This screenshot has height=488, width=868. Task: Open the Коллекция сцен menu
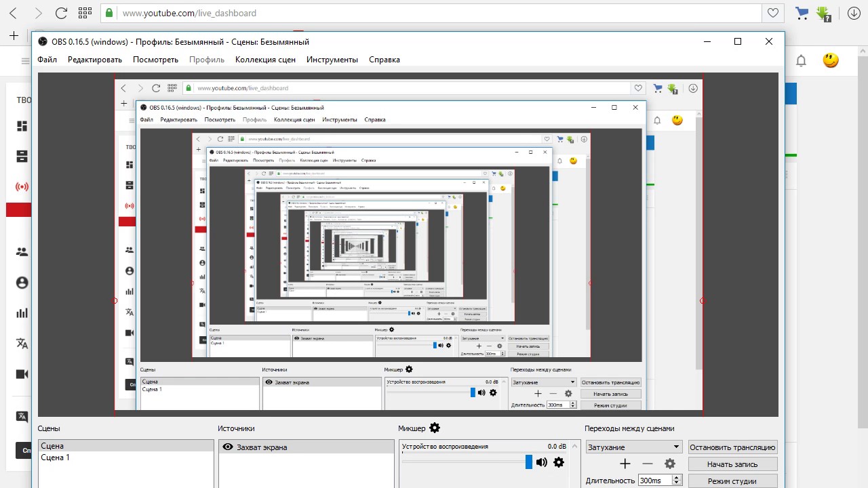[x=265, y=60]
